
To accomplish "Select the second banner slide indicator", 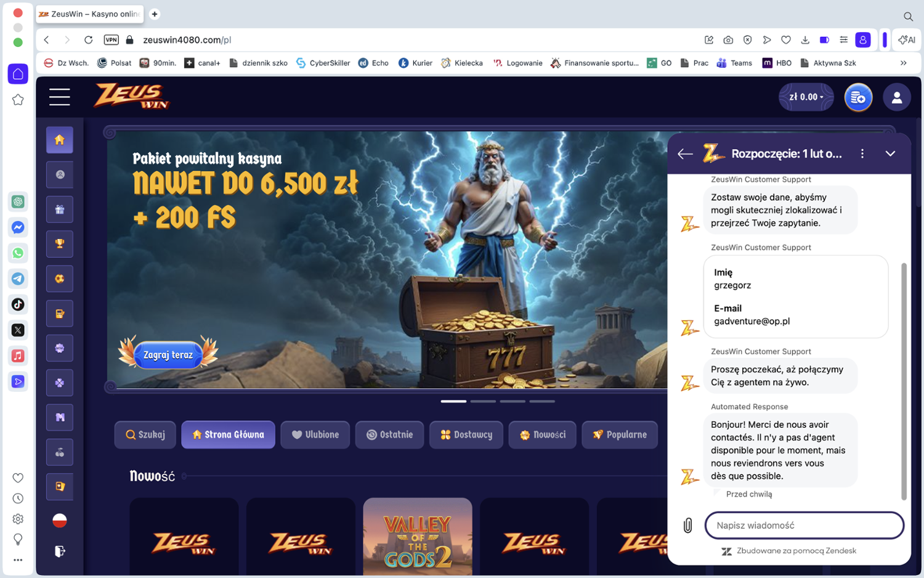I will 483,401.
